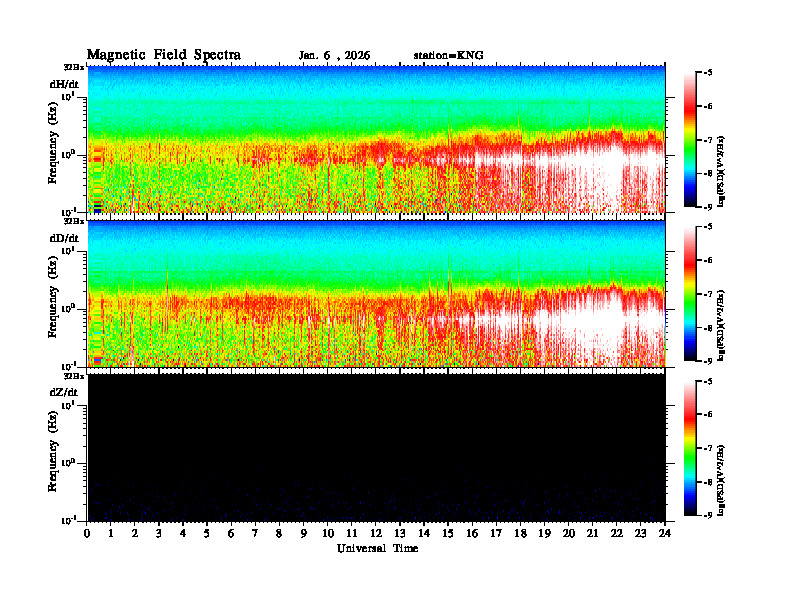Click hour 22 tick label on time axis
The width and height of the screenshot is (792, 612).
616,533
